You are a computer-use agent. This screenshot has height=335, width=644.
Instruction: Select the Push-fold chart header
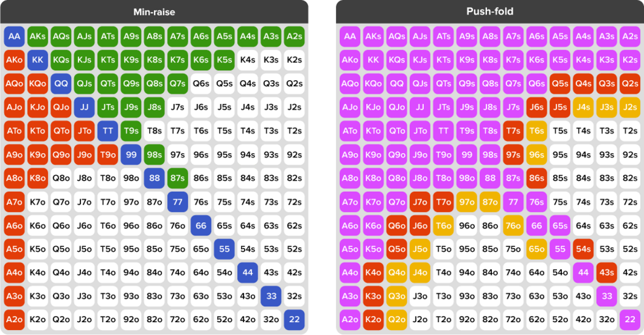[x=489, y=12]
